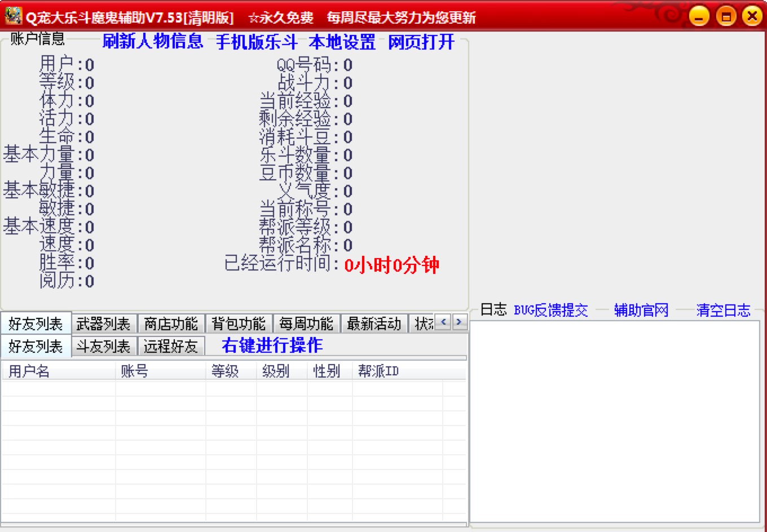Open the 背包功能 backpack tab
The width and height of the screenshot is (767, 532).
(x=240, y=323)
